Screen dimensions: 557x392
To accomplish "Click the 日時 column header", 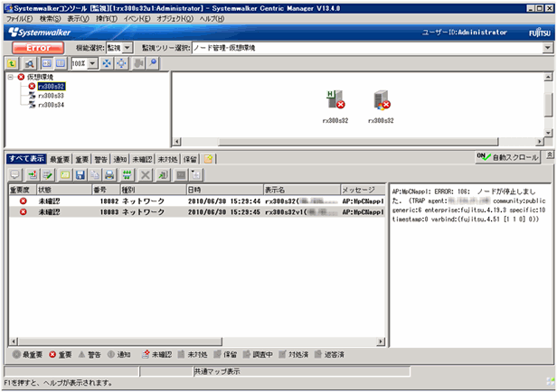I will click(x=224, y=190).
